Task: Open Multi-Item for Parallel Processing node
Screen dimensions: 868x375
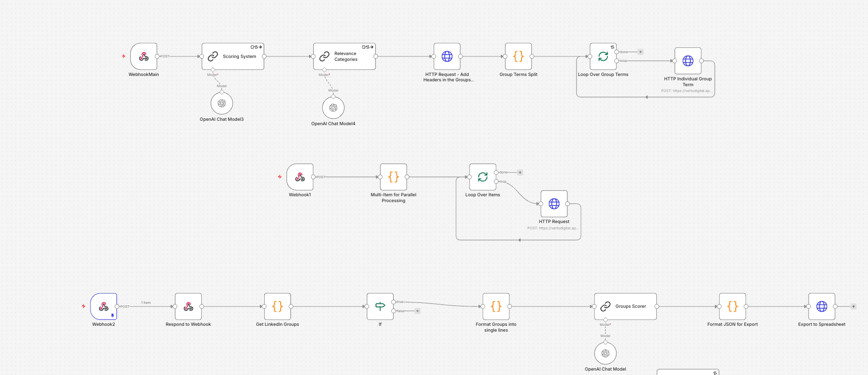Action: tap(393, 177)
